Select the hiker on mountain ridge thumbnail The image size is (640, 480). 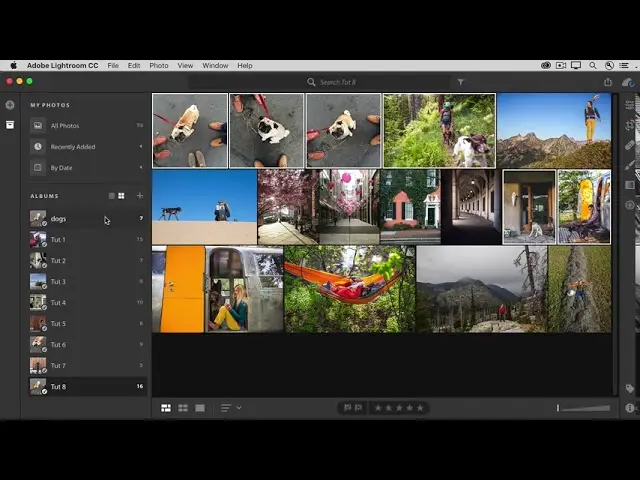tap(554, 131)
